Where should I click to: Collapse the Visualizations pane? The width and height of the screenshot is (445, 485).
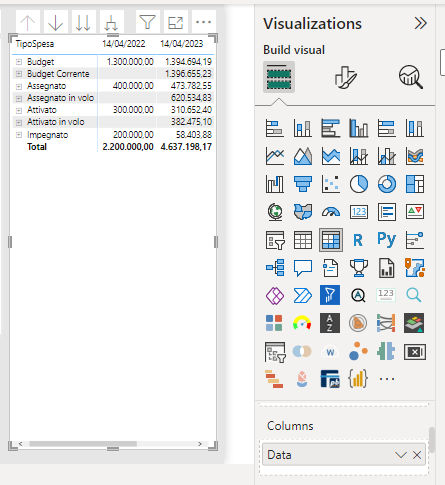tap(421, 23)
